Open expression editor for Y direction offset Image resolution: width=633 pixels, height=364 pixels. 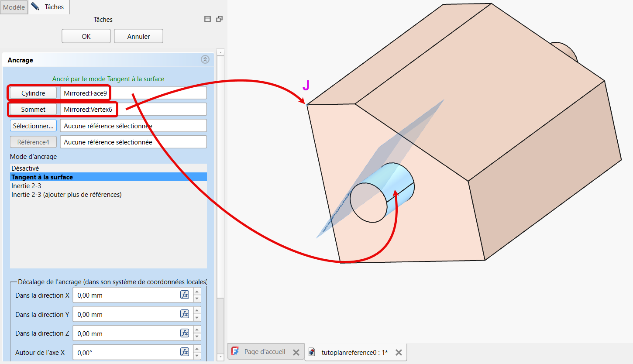[185, 314]
